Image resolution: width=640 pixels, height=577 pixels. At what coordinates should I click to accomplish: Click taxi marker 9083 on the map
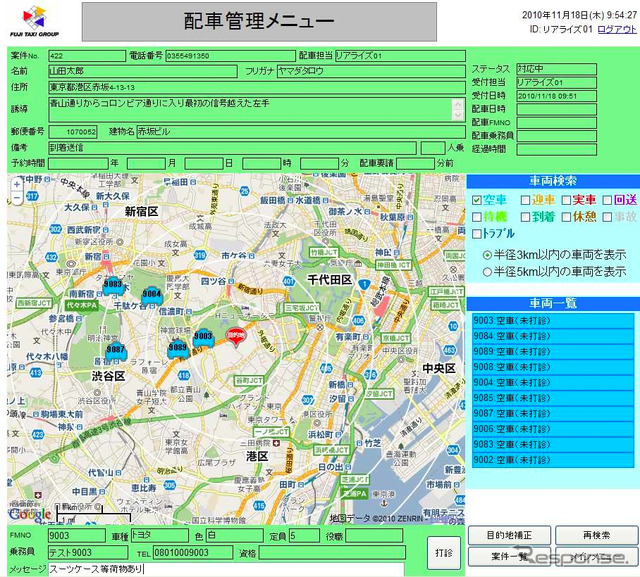click(x=113, y=285)
